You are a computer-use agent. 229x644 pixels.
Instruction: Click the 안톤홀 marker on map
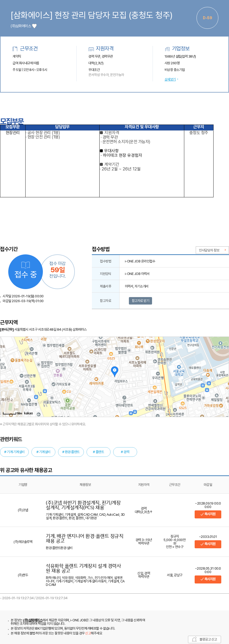pyautogui.click(x=58, y=371)
